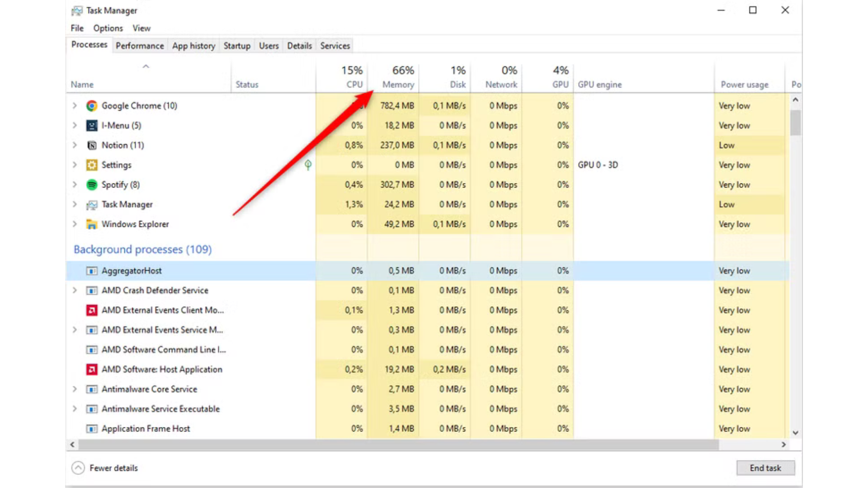Select the Spotify icon
The height and width of the screenshot is (488, 868).
[91, 184]
